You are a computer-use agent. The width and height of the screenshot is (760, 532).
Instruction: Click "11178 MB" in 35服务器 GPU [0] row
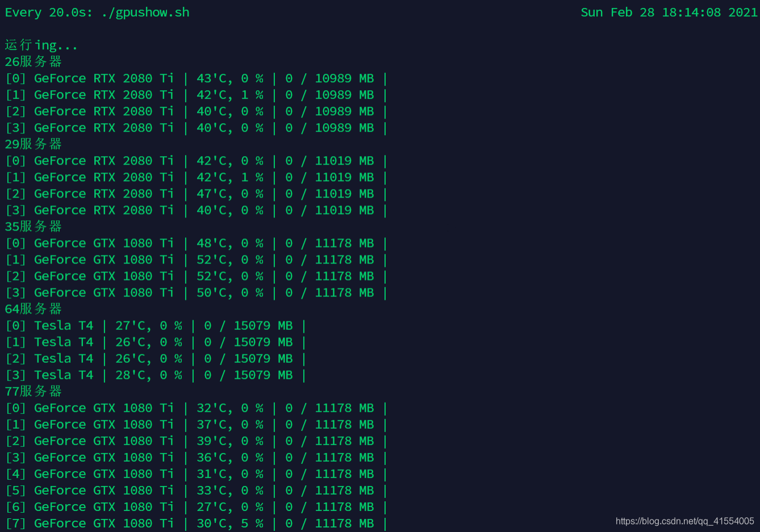click(344, 243)
